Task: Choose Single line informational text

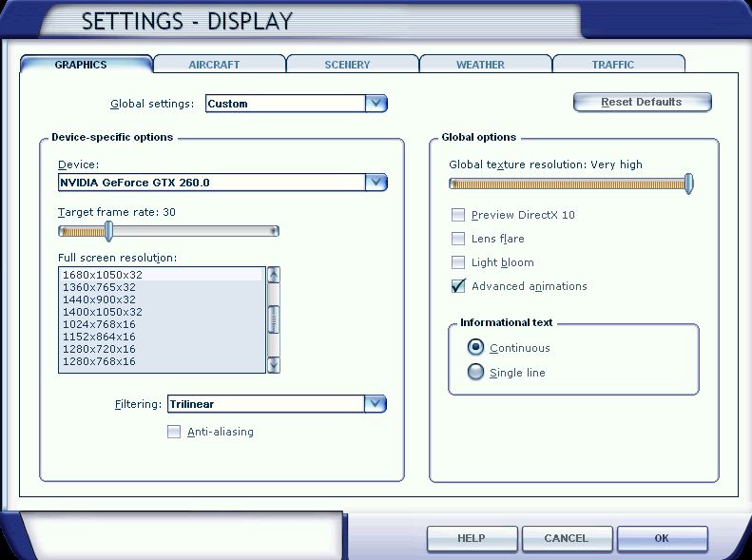Action: click(x=476, y=373)
